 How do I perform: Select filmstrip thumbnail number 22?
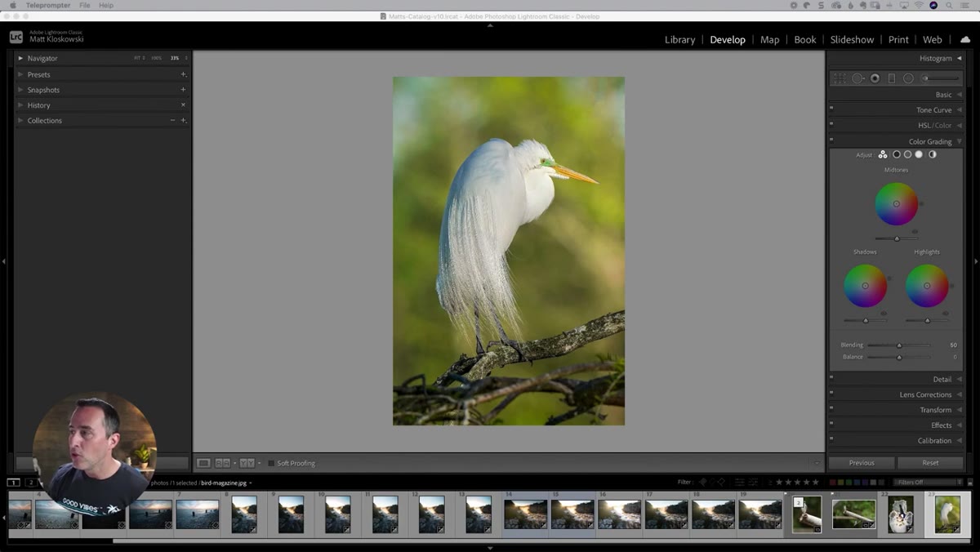click(x=901, y=514)
